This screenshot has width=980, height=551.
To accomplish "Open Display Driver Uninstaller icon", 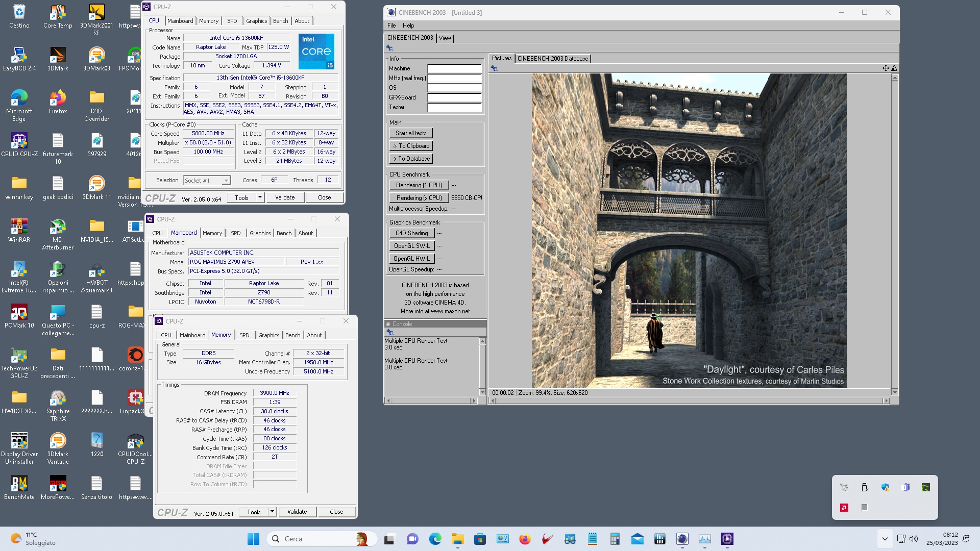I will 19,448.
